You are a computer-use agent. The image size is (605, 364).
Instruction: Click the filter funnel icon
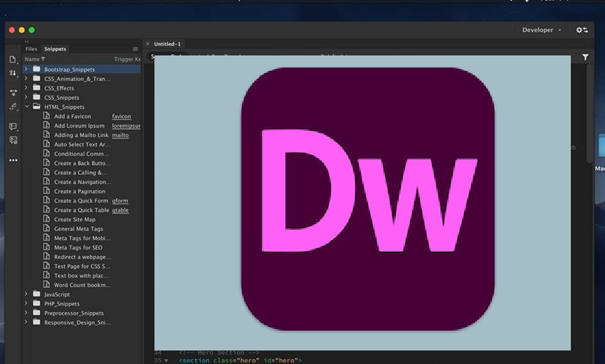585,57
